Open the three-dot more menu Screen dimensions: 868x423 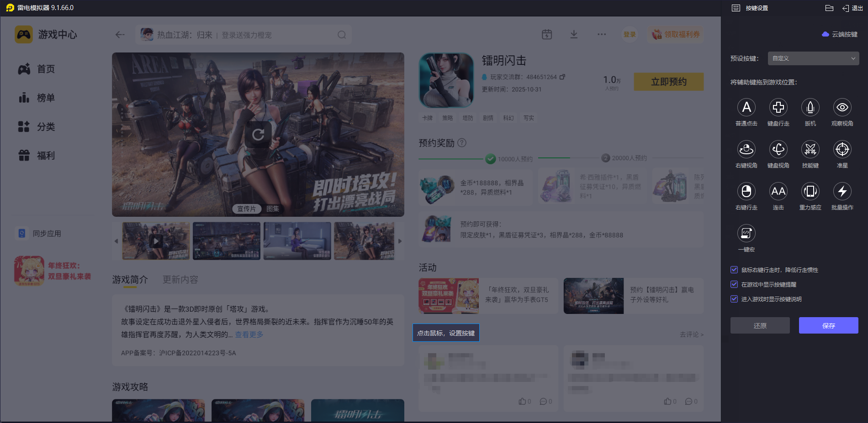(602, 35)
